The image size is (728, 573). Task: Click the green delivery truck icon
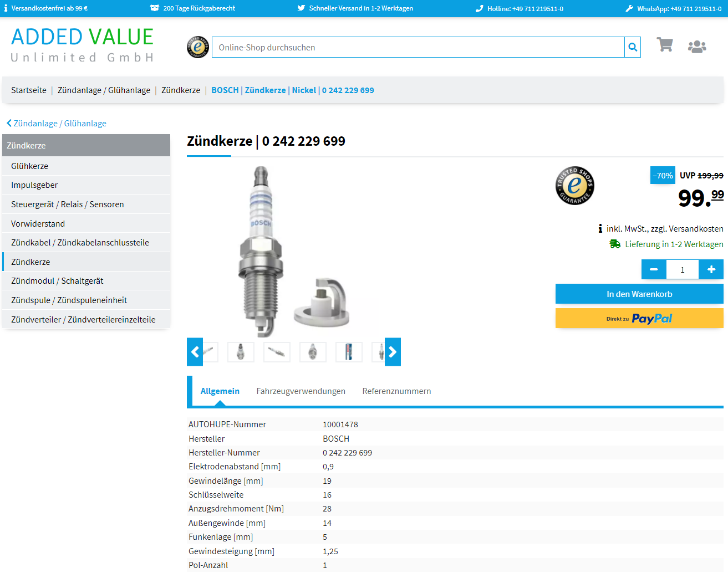pyautogui.click(x=615, y=244)
